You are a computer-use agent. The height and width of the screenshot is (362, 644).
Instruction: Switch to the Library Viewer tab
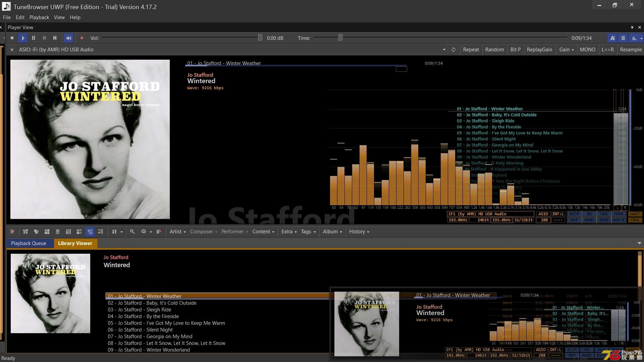[x=75, y=243]
